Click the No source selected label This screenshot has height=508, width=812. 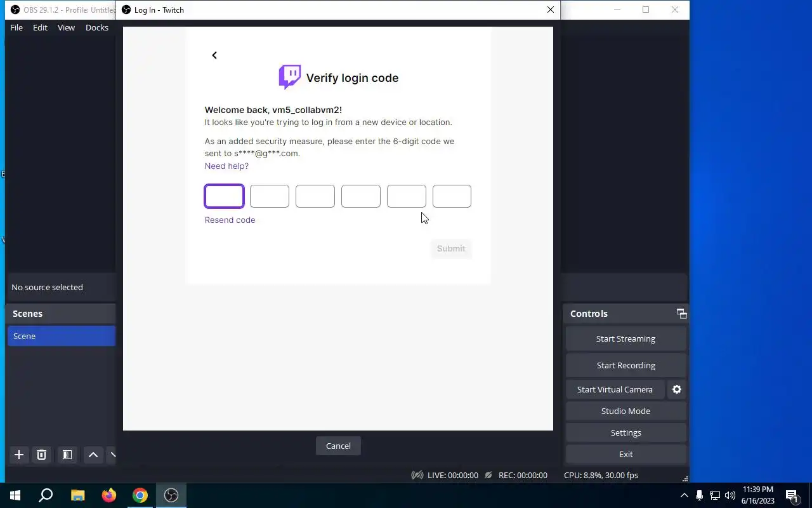click(47, 287)
